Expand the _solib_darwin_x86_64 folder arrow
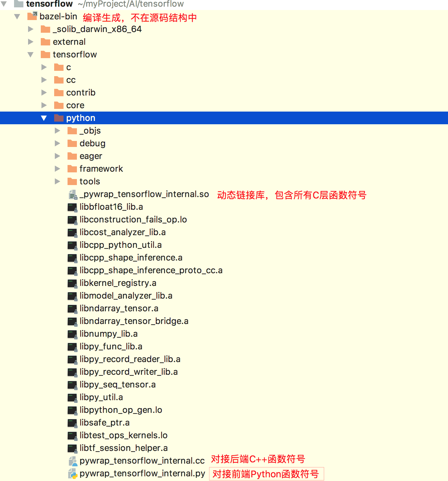448x481 pixels. [x=31, y=29]
